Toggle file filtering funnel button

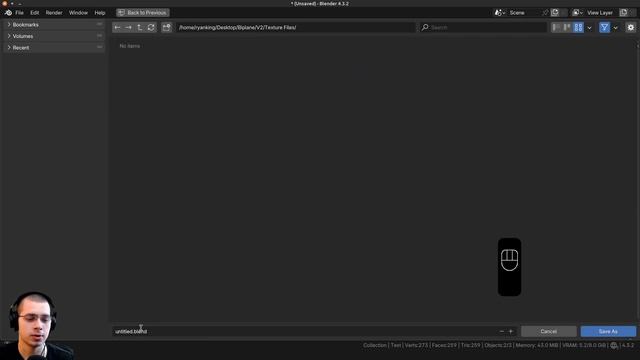tap(604, 27)
